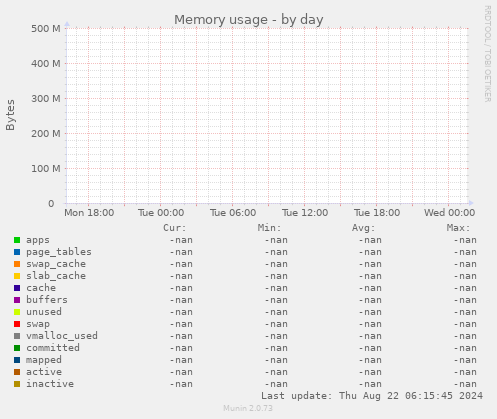Select the 'active' legend label
Screen dimensions: 497x419
pos(44,372)
